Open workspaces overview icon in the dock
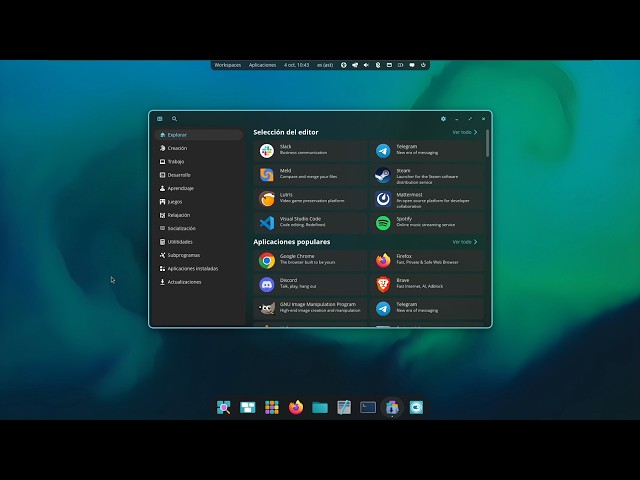 (x=247, y=407)
